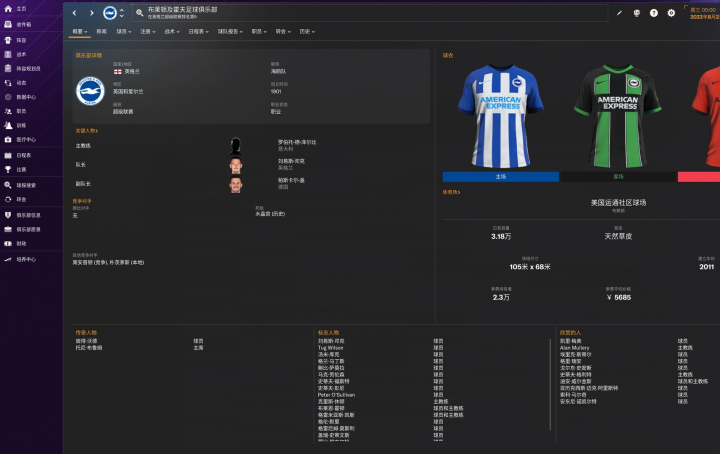Expand the 历史 (History) tab dropdown
This screenshot has height=454, width=720.
pyautogui.click(x=307, y=32)
